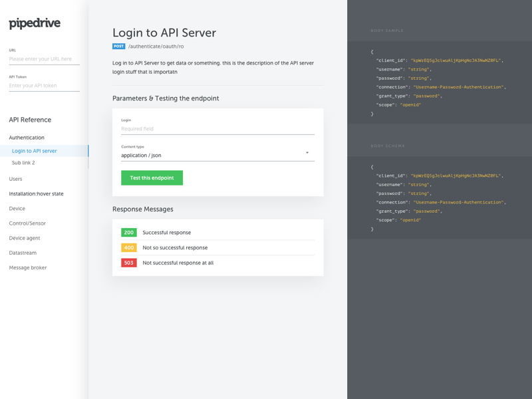Focus the API Token input field

coord(44,86)
